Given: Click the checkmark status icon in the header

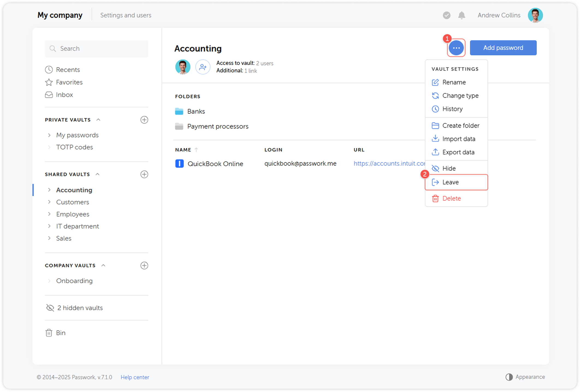Looking at the screenshot, I should (446, 15).
